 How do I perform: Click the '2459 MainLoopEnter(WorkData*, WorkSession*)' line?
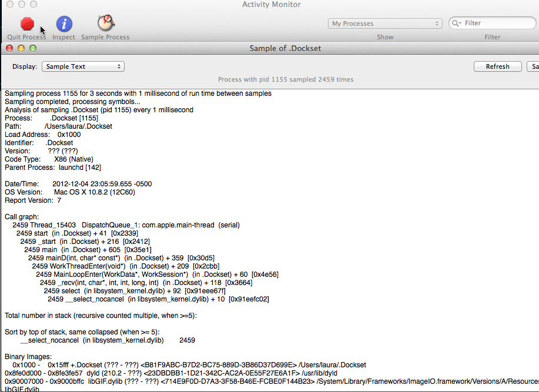[157, 275]
